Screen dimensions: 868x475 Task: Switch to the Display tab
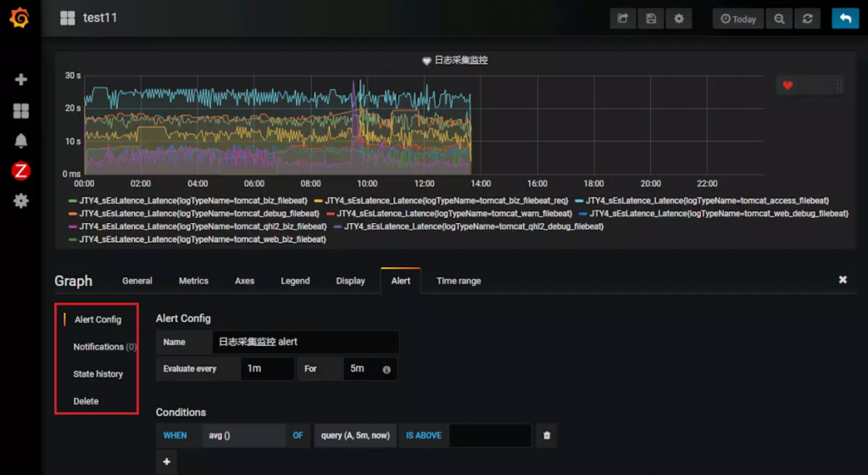350,281
